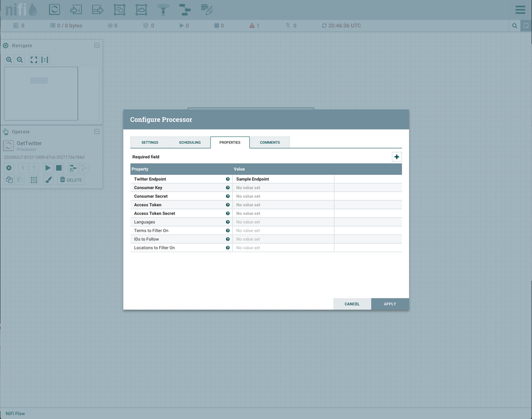
Task: Open the change color paintbrush tool
Action: [x=48, y=180]
